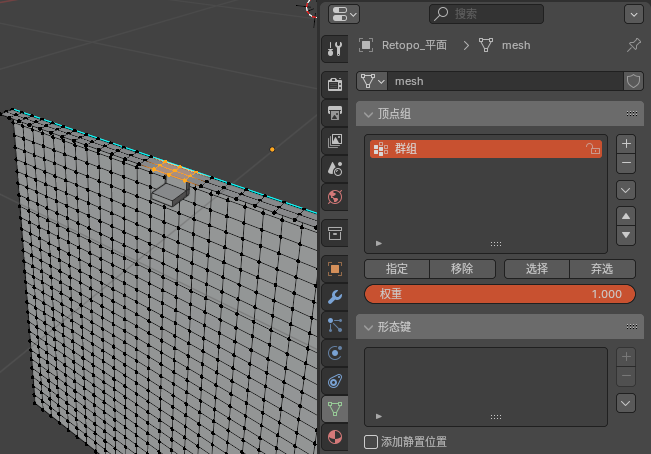This screenshot has height=454, width=651.
Task: Open editor type dropdown menu
Action: 344,14
